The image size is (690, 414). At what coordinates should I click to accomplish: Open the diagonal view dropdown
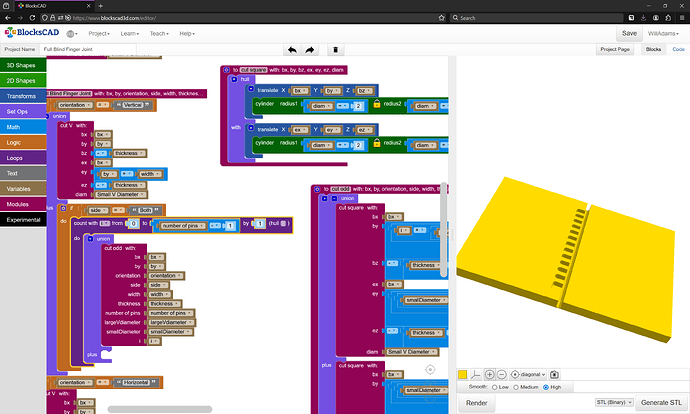tap(532, 374)
